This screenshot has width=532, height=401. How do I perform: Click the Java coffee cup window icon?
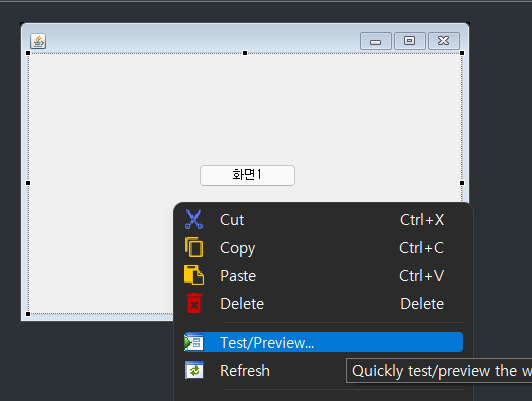38,41
